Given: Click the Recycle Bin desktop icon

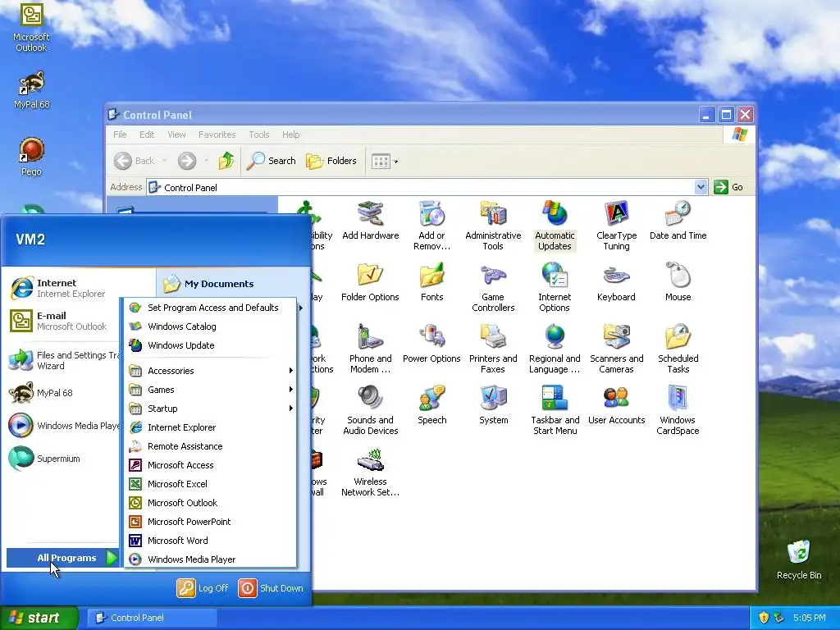Looking at the screenshot, I should click(799, 559).
